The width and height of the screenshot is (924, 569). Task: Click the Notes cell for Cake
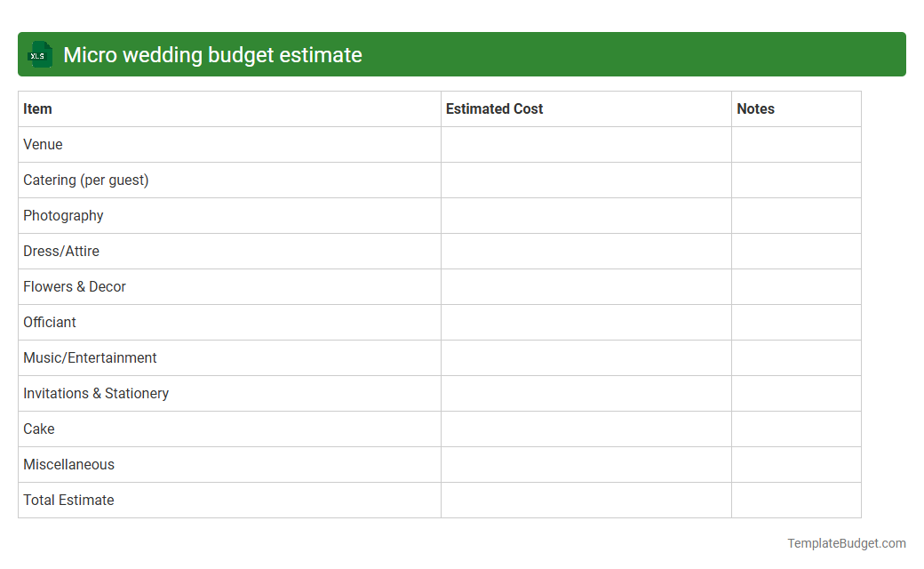pyautogui.click(x=795, y=429)
